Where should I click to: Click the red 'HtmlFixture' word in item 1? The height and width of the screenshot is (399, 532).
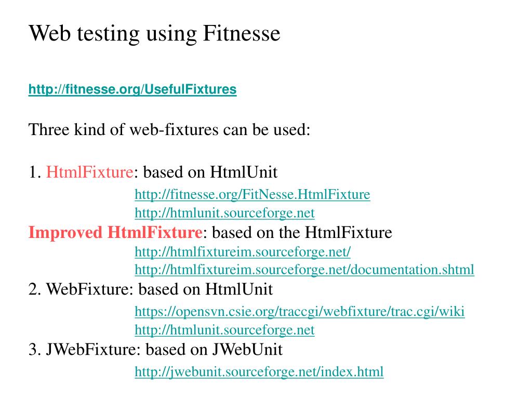[89, 172]
